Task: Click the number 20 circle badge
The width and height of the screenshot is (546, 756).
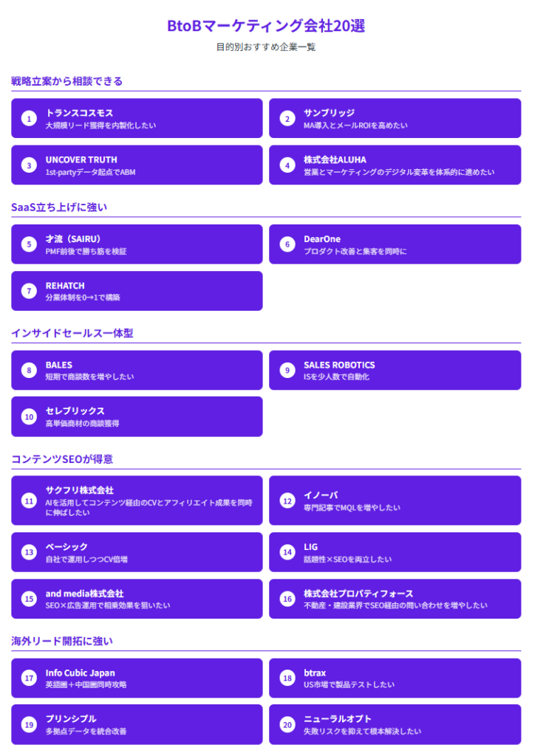Action: click(x=287, y=724)
